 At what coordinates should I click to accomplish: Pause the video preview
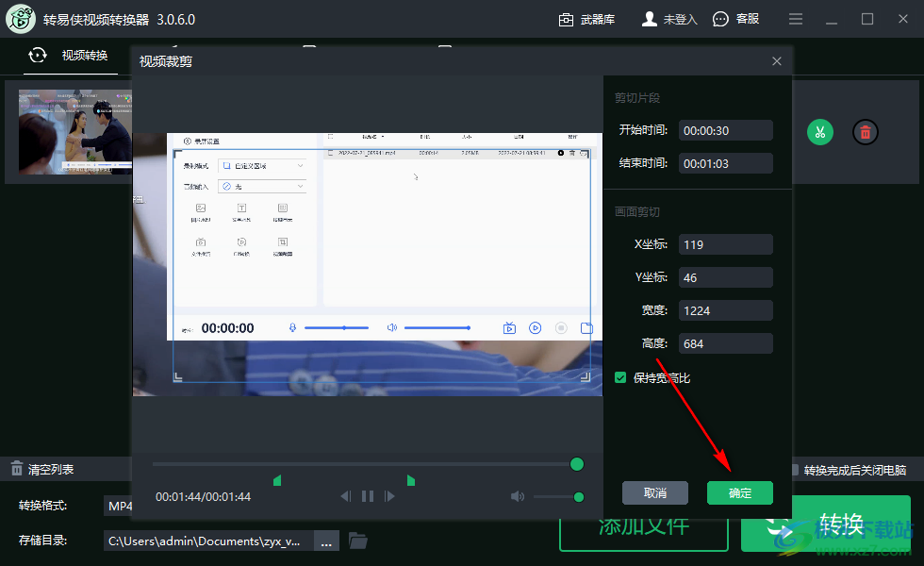(368, 496)
